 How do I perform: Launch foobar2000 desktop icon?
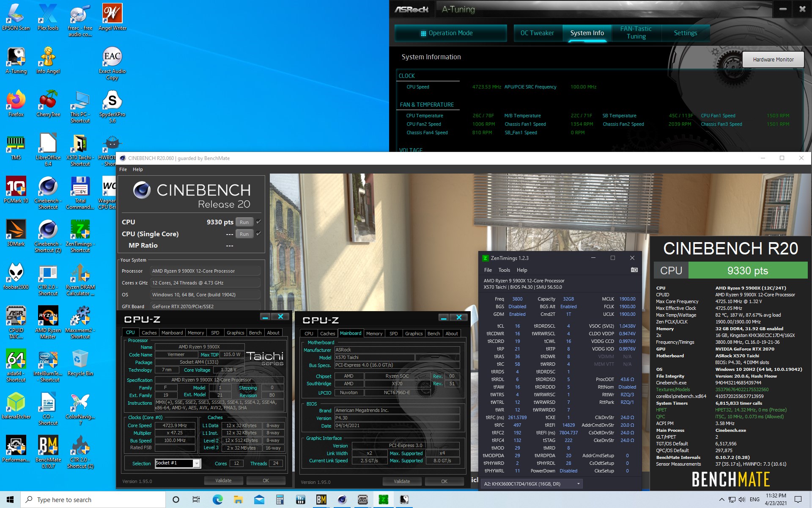point(16,276)
